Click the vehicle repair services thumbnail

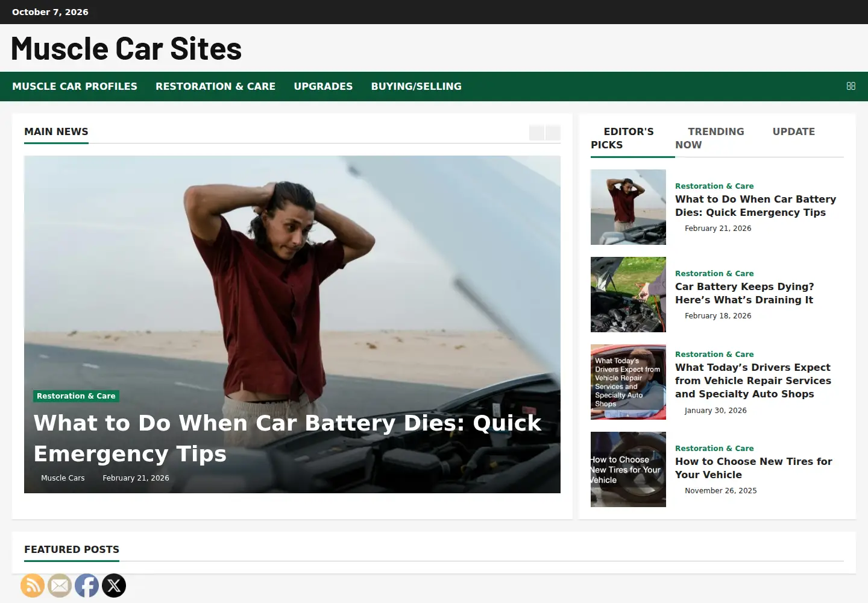pyautogui.click(x=628, y=382)
